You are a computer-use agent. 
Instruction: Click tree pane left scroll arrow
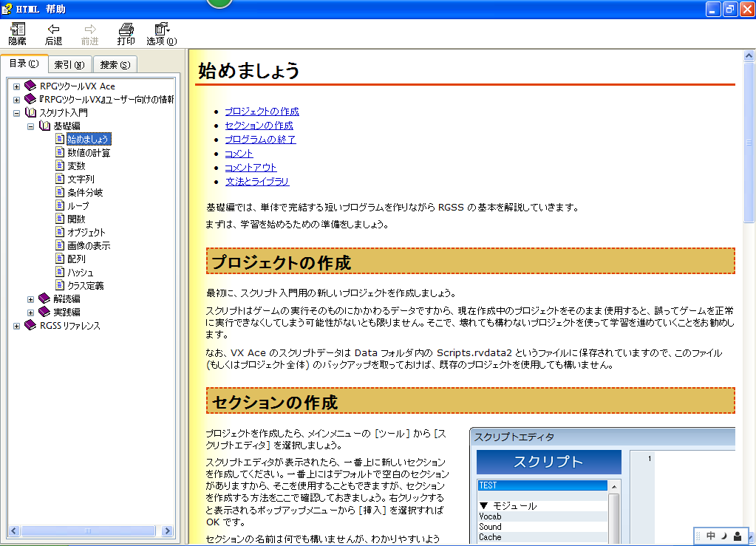(13, 530)
